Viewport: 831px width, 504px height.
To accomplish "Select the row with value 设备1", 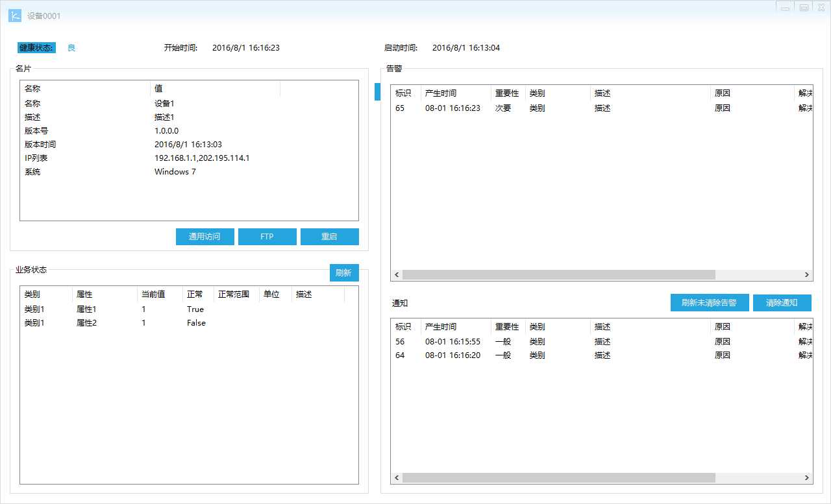I will (189, 104).
